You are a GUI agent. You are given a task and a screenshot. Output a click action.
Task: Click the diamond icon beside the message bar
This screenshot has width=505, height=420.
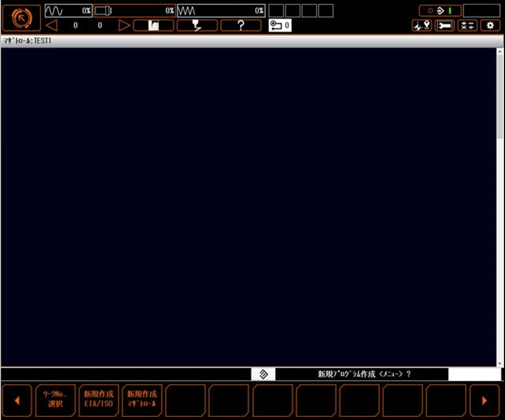[x=263, y=374]
